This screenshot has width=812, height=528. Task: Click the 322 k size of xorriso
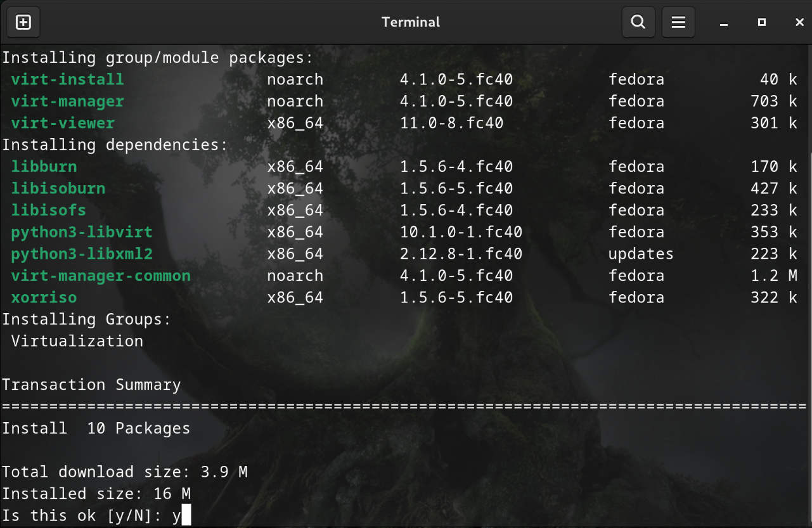774,297
